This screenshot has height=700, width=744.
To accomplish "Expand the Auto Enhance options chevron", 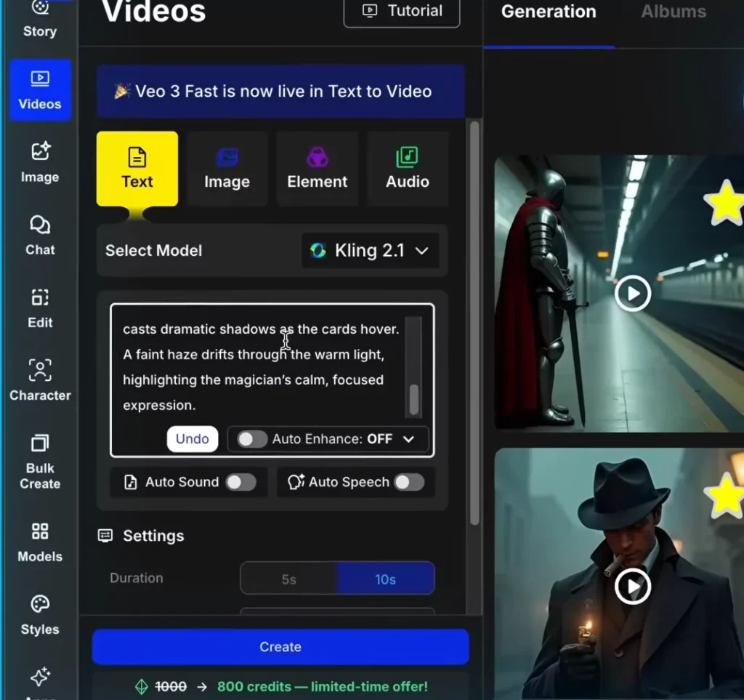I will click(408, 439).
